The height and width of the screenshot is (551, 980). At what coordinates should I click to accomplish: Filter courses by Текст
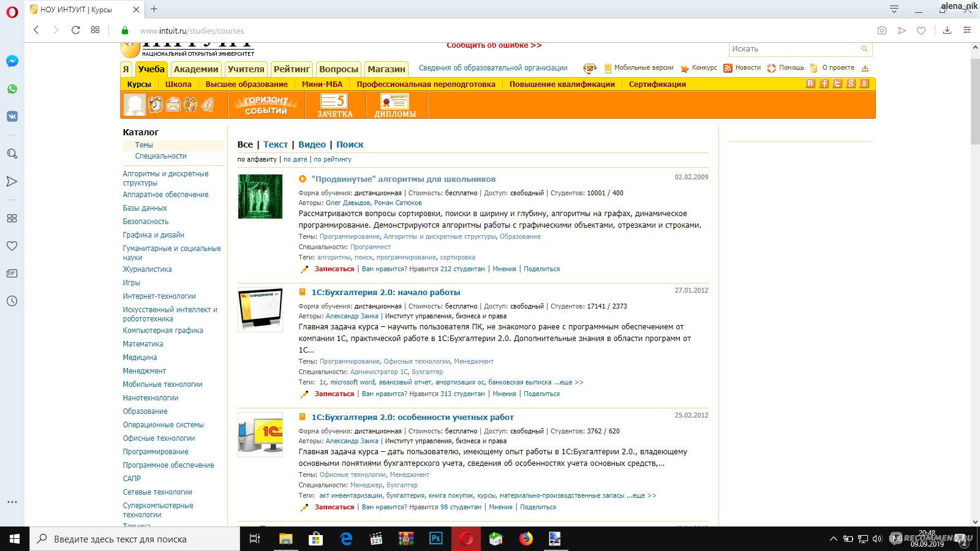[276, 144]
